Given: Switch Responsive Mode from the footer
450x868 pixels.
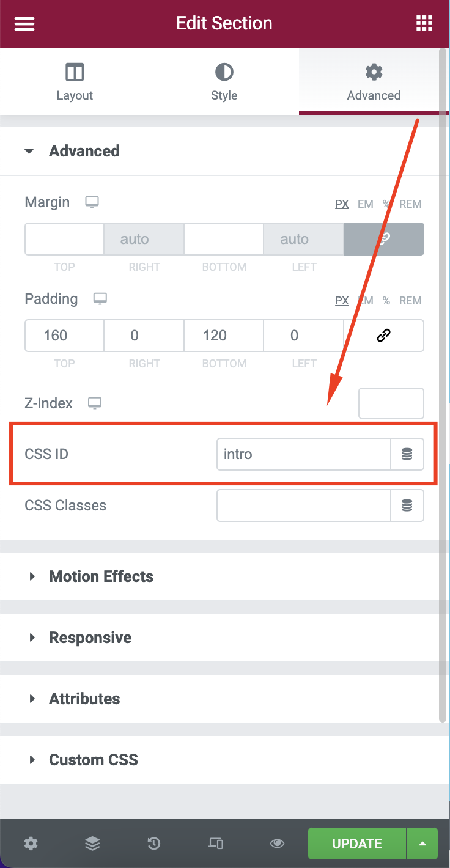Looking at the screenshot, I should tap(215, 844).
